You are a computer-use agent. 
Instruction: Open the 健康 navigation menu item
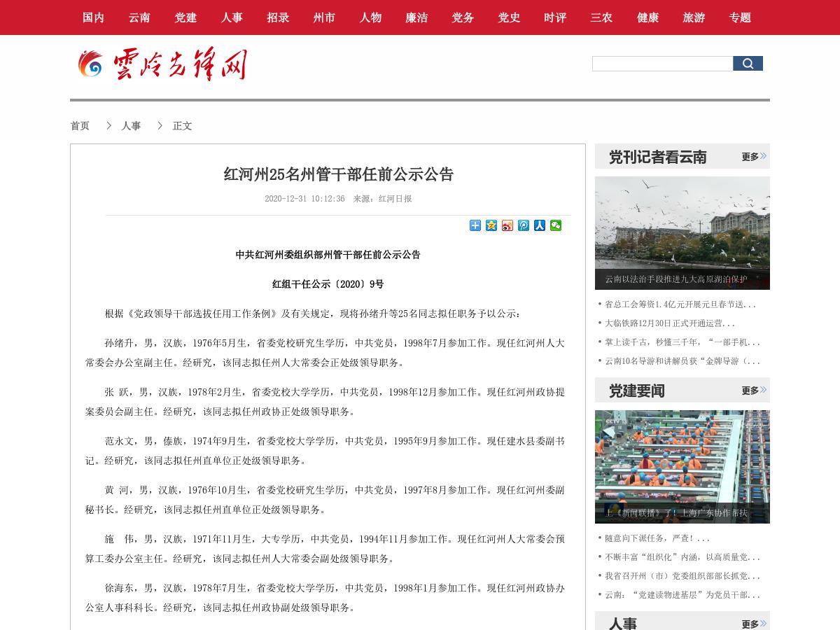tap(647, 17)
